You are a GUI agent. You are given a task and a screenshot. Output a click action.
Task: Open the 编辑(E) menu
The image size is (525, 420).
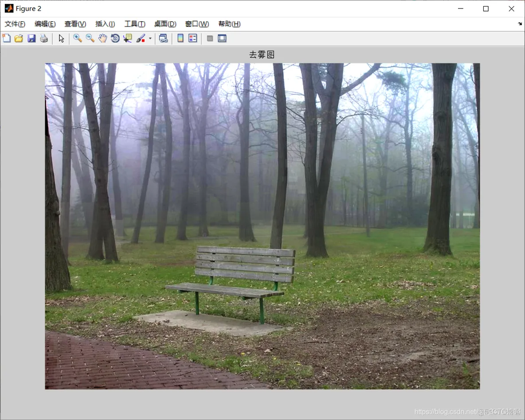click(x=45, y=24)
